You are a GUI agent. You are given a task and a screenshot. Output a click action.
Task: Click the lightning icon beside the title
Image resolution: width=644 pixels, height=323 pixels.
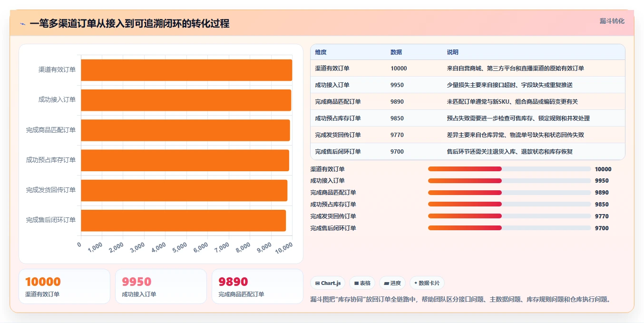point(23,24)
